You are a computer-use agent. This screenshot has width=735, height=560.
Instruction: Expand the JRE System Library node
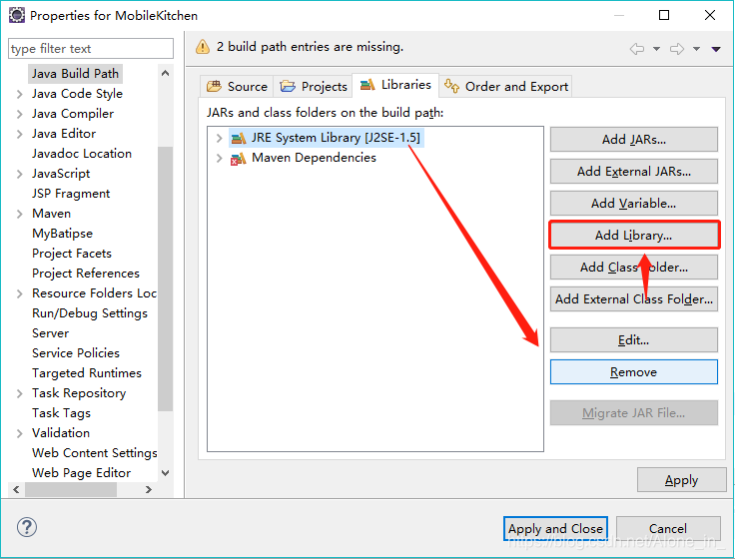coord(219,138)
